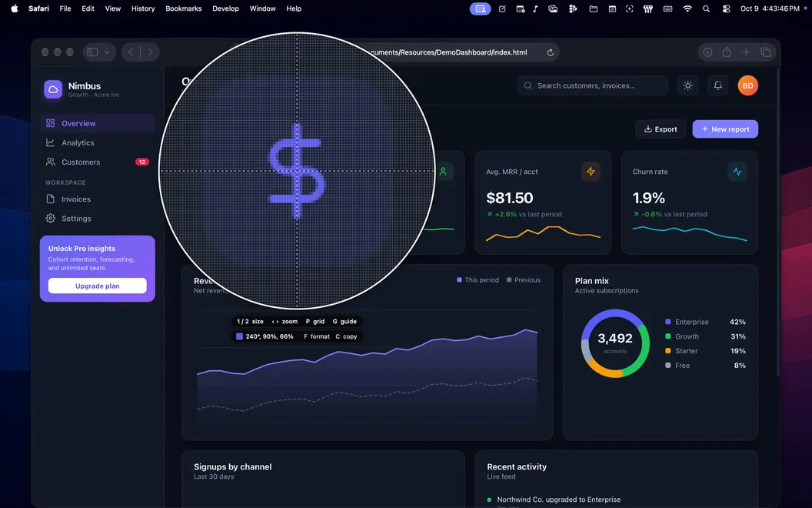Open Invoices under Workspace
The width and height of the screenshot is (812, 508).
(x=97, y=199)
